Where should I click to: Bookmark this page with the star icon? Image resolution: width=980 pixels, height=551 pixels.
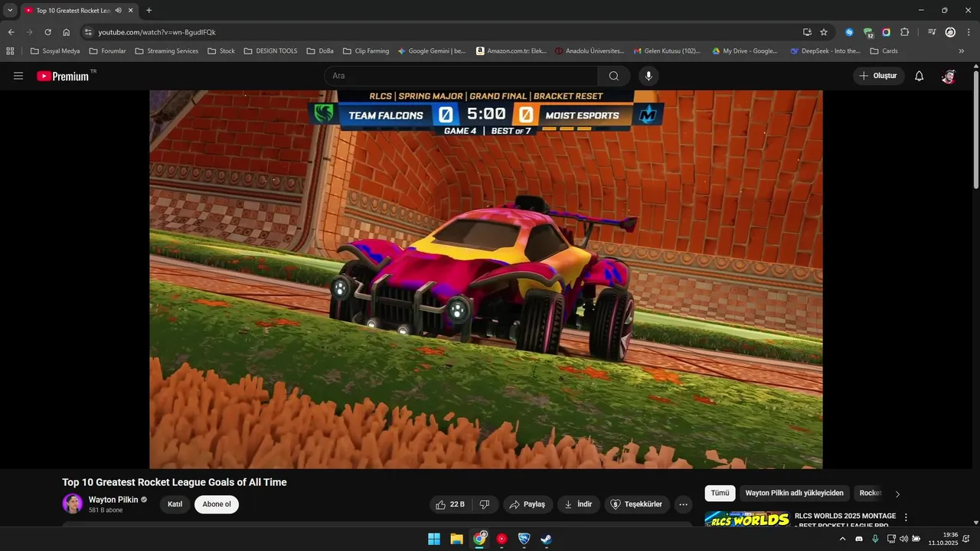click(x=824, y=32)
